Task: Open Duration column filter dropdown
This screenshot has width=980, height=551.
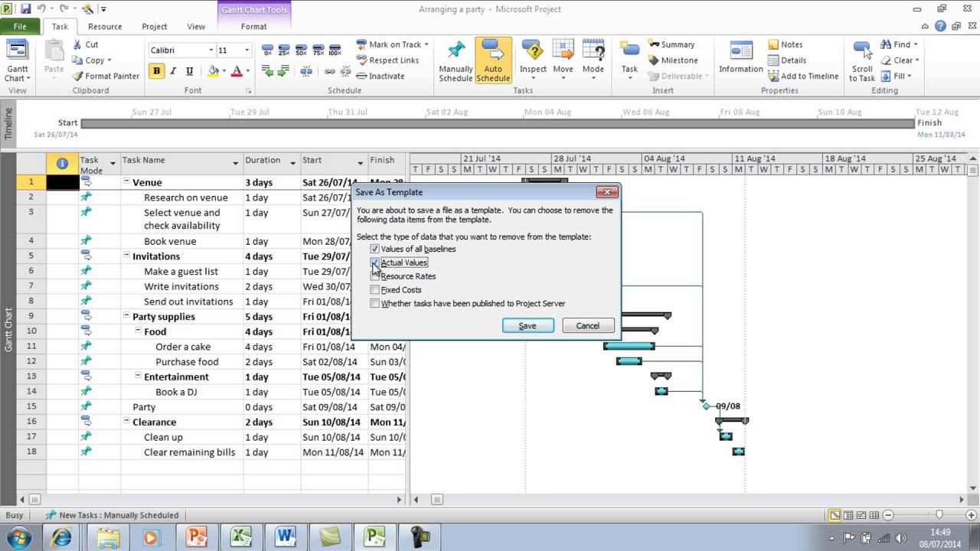Action: [x=292, y=163]
